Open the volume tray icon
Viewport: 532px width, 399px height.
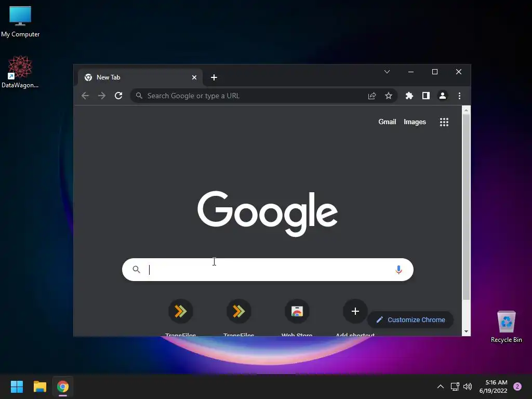468,387
